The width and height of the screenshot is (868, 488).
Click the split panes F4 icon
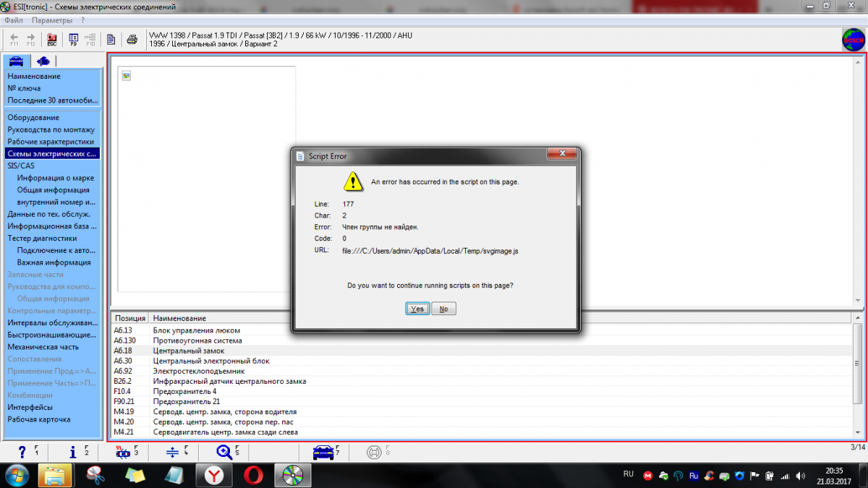coord(172,452)
